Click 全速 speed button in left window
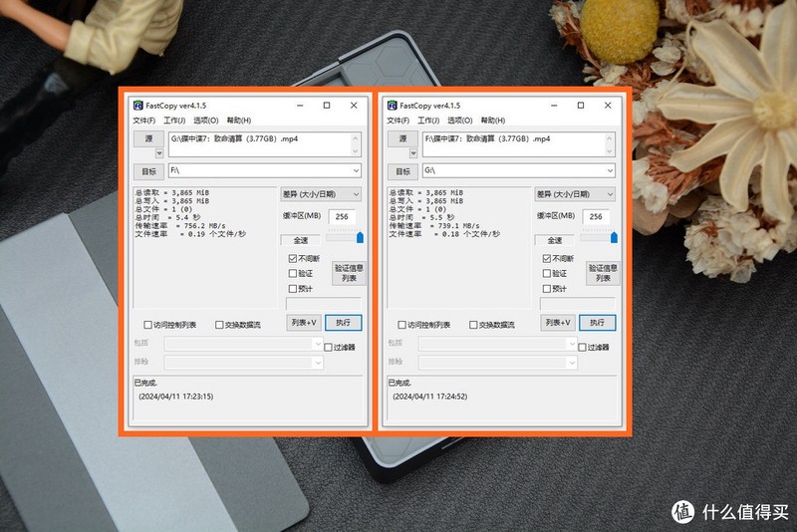This screenshot has height=532, width=797. tap(301, 240)
